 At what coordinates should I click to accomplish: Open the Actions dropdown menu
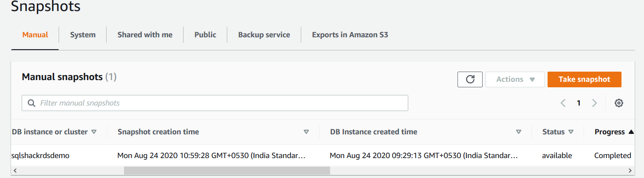point(515,79)
